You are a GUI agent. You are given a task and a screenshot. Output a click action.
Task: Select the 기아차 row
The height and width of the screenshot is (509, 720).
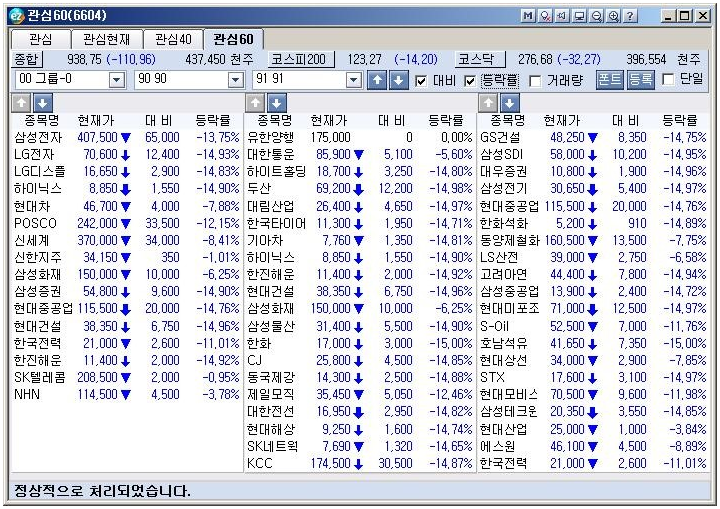coord(360,240)
